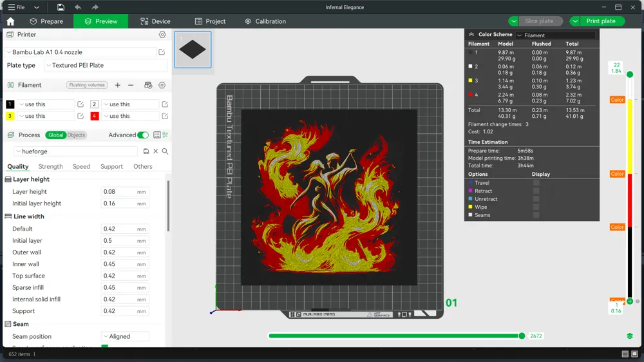This screenshot has width=644, height=362.
Task: Enable Retract display checkbox
Action: 536,191
